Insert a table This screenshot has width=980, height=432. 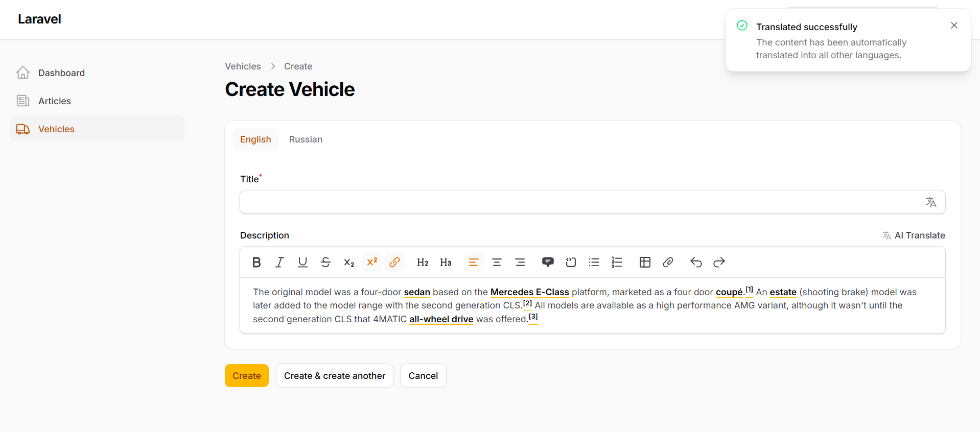645,262
